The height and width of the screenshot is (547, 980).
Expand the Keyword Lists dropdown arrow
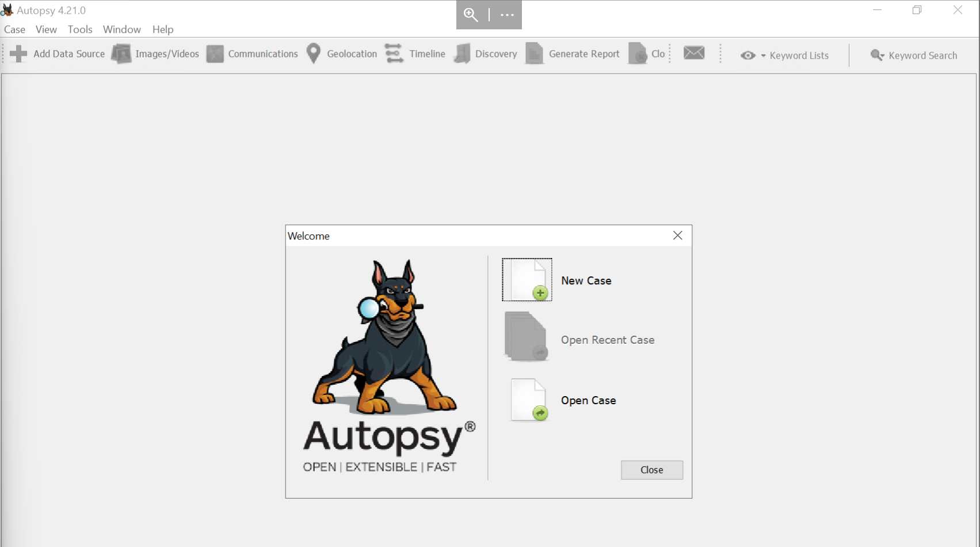coord(764,56)
